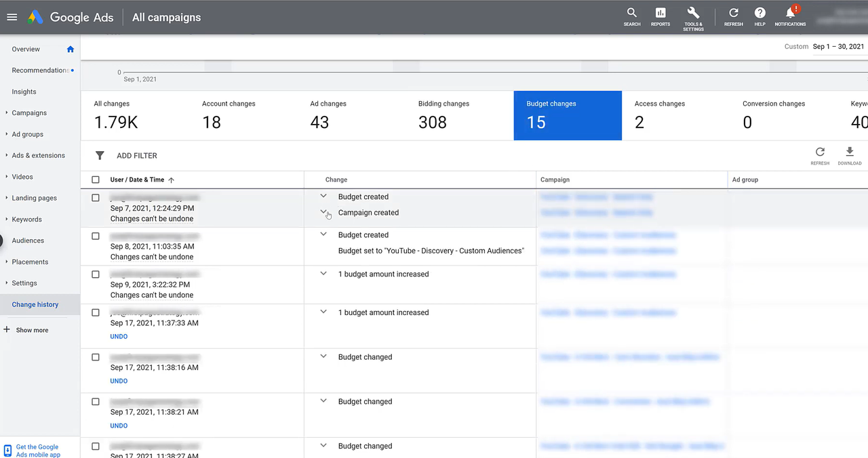Screen dimensions: 868x458
Task: Open Change history in the sidebar
Action: click(35, 304)
